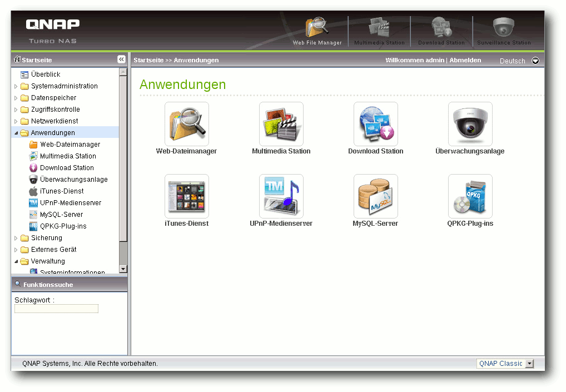Collapse the Anwendungen tree node arrow
This screenshot has width=566, height=392.
pos(16,133)
